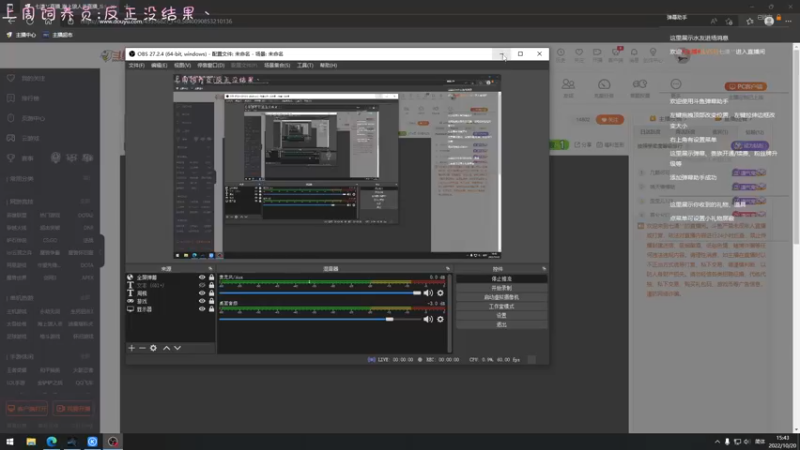The width and height of the screenshot is (800, 450).
Task: Click 停止推流 to stop streaming
Action: coord(502,279)
